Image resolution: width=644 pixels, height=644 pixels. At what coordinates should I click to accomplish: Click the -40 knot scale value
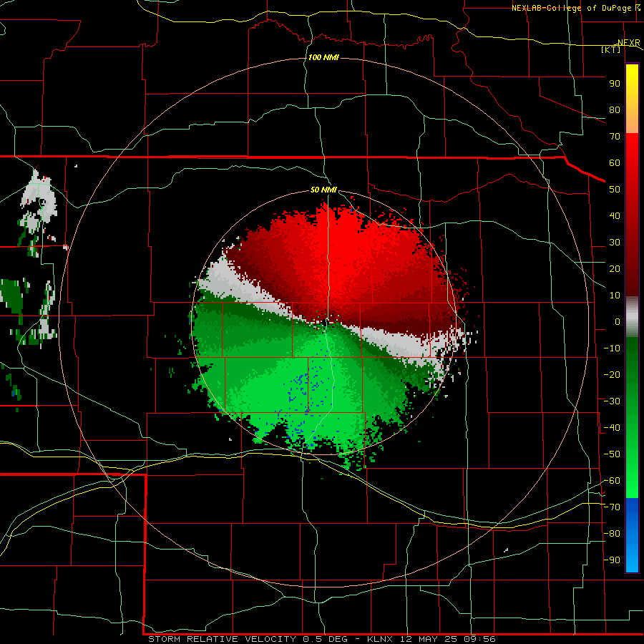tap(612, 428)
